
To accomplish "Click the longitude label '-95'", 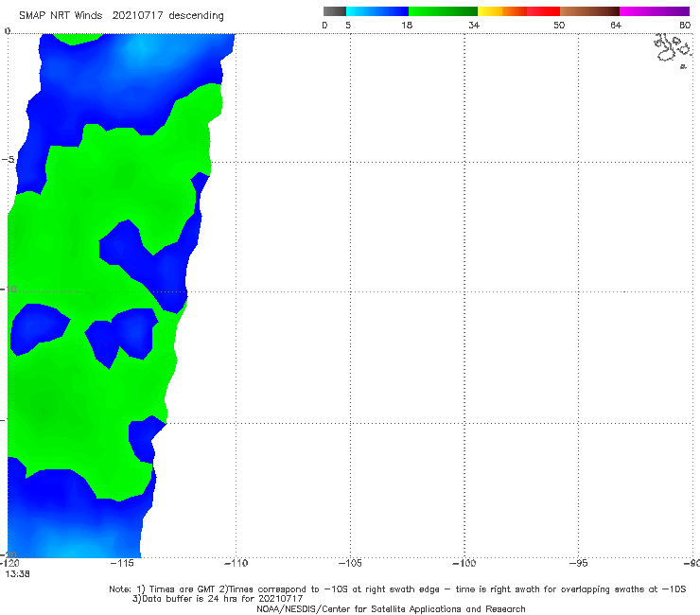I will pos(579,563).
